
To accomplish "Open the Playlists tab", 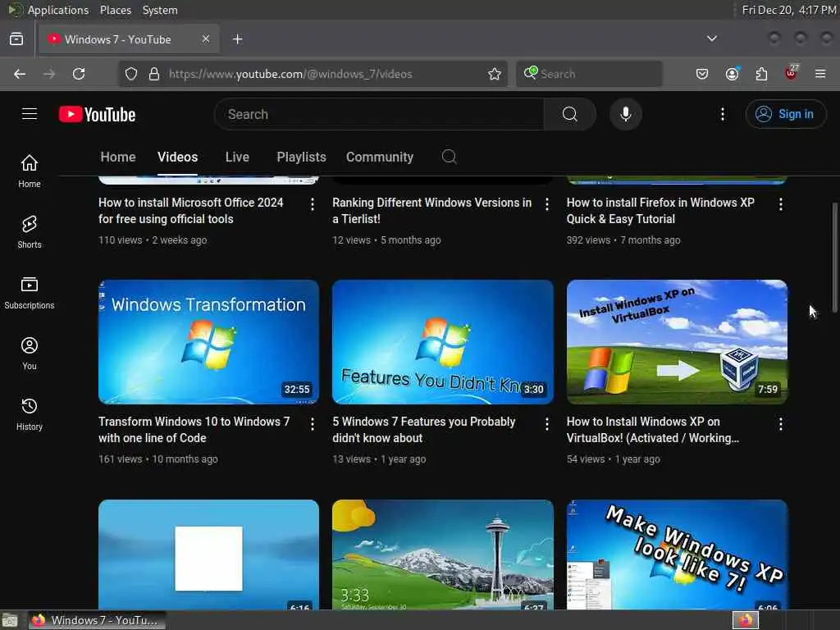I will 301,157.
